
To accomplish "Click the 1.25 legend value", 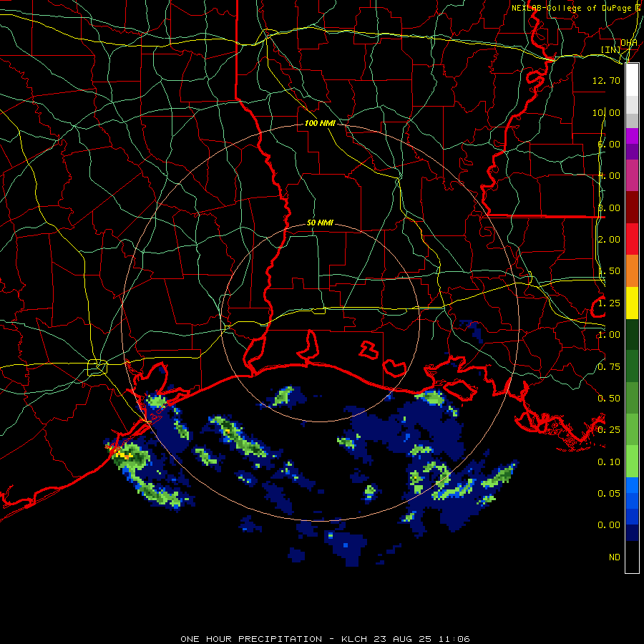I will [609, 303].
